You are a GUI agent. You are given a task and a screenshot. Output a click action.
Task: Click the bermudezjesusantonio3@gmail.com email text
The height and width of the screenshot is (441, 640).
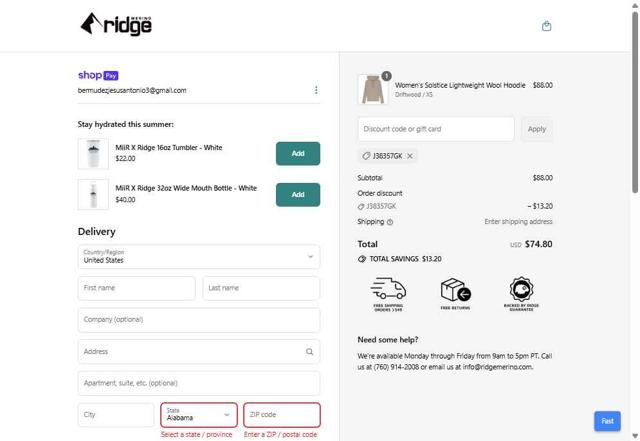(x=132, y=90)
